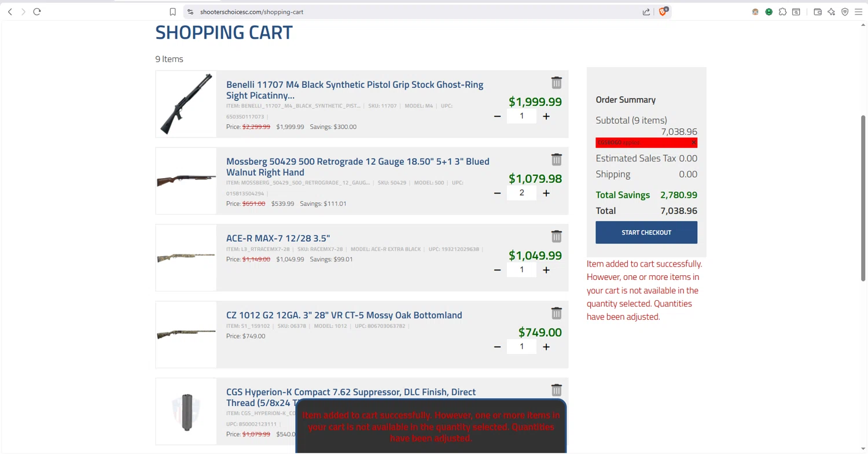This screenshot has width=868, height=454.
Task: Click the $749.00 CZ line total
Action: (x=540, y=333)
